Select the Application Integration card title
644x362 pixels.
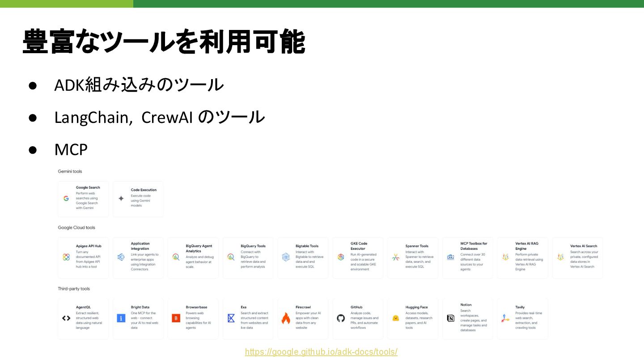(x=140, y=246)
